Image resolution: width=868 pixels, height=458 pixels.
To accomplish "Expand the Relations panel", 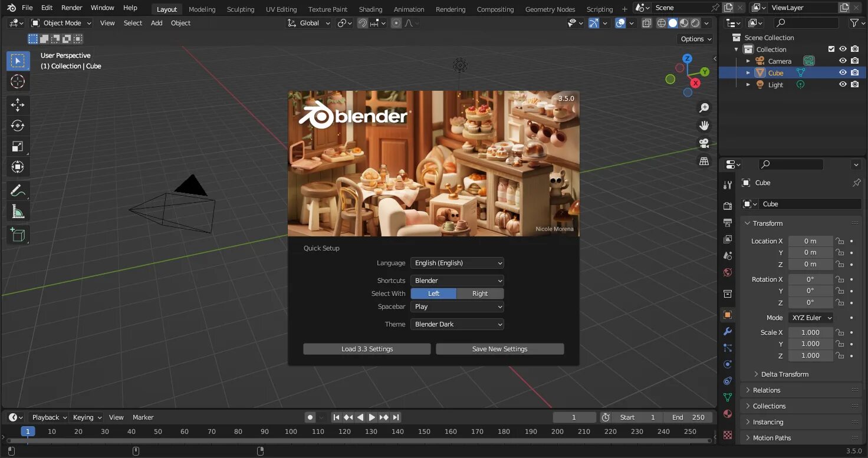I will tap(801, 390).
